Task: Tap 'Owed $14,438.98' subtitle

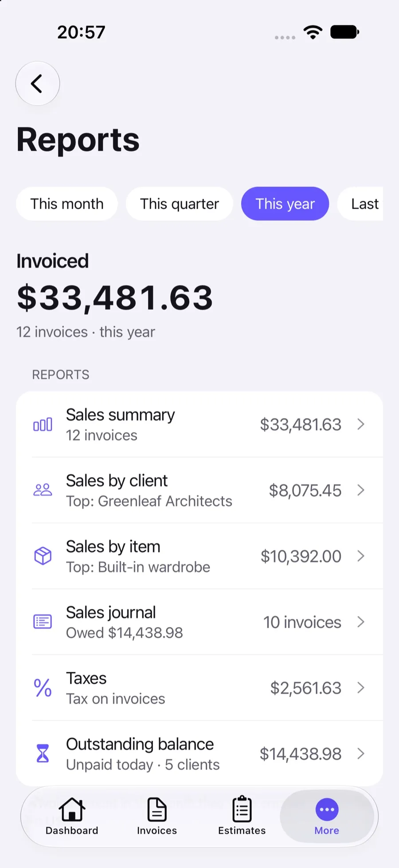Action: (x=124, y=633)
